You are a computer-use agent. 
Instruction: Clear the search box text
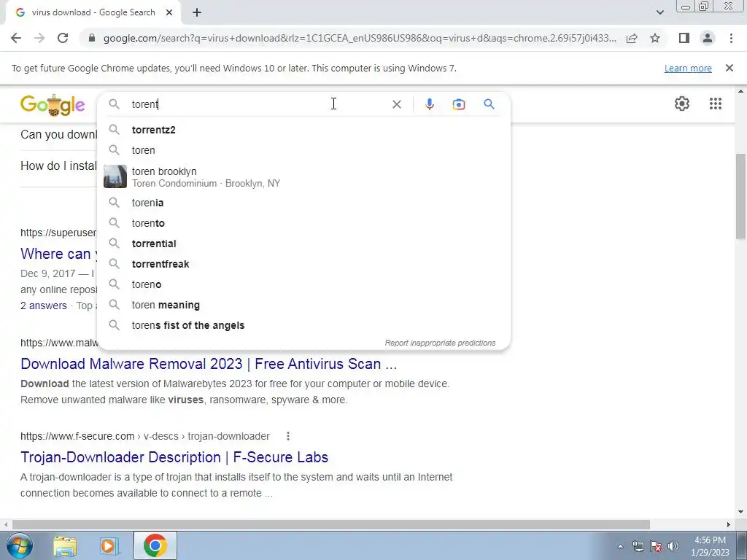coord(396,104)
